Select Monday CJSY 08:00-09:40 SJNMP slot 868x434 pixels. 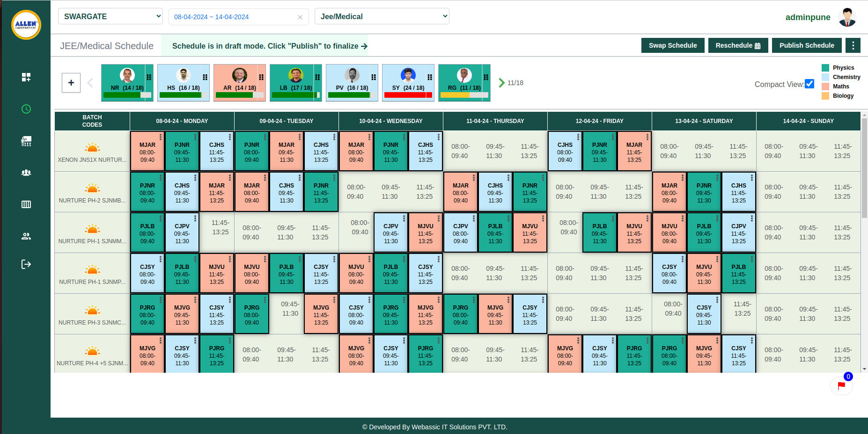tap(147, 273)
